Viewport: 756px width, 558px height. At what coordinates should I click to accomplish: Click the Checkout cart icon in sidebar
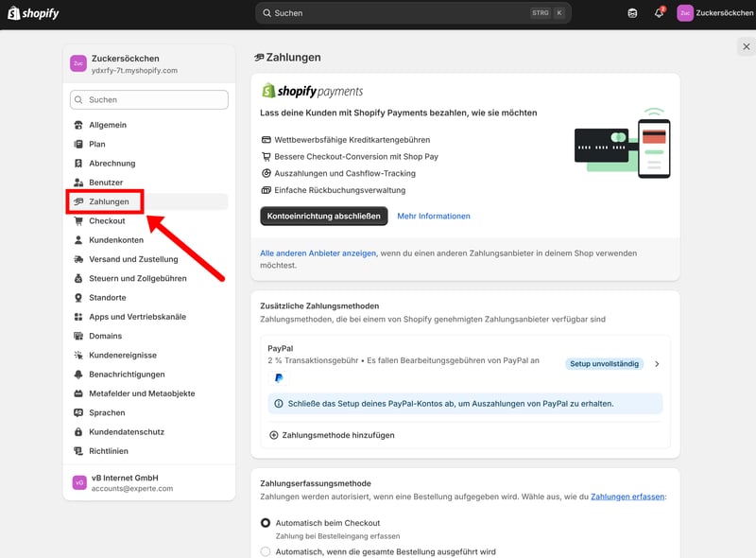(x=79, y=220)
